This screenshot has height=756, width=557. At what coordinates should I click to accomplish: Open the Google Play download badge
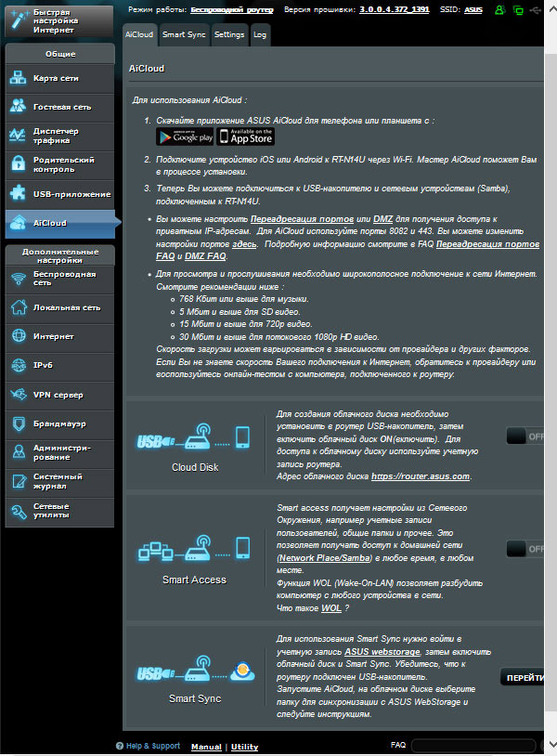click(x=185, y=137)
